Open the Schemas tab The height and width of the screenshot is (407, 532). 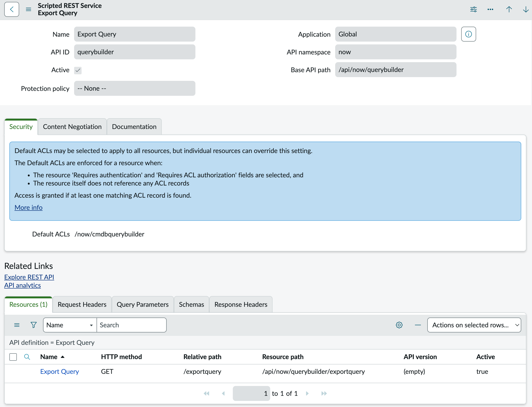click(x=191, y=304)
